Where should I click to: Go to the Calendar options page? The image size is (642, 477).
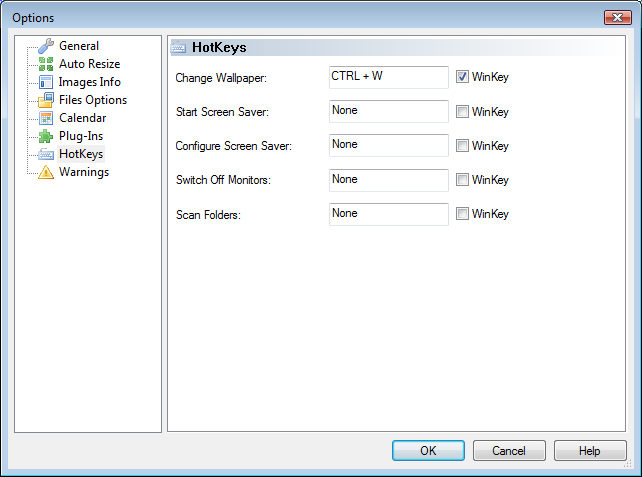[83, 118]
